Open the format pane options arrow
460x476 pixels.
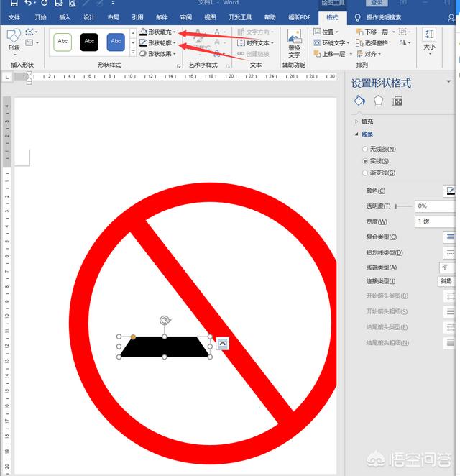click(448, 82)
